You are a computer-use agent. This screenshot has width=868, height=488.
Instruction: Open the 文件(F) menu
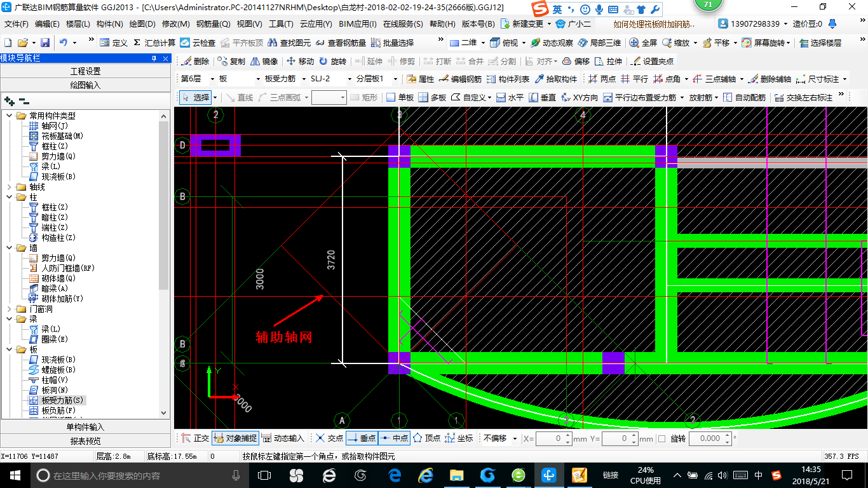coord(17,24)
